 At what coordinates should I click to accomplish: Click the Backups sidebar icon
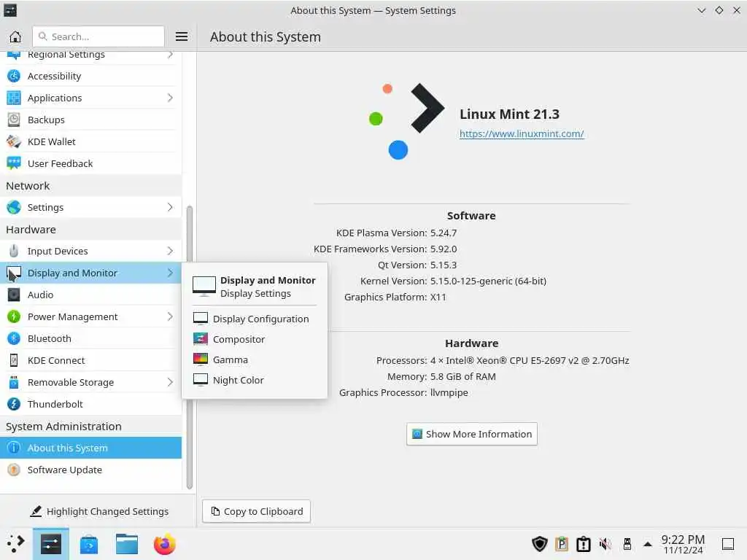[14, 120]
